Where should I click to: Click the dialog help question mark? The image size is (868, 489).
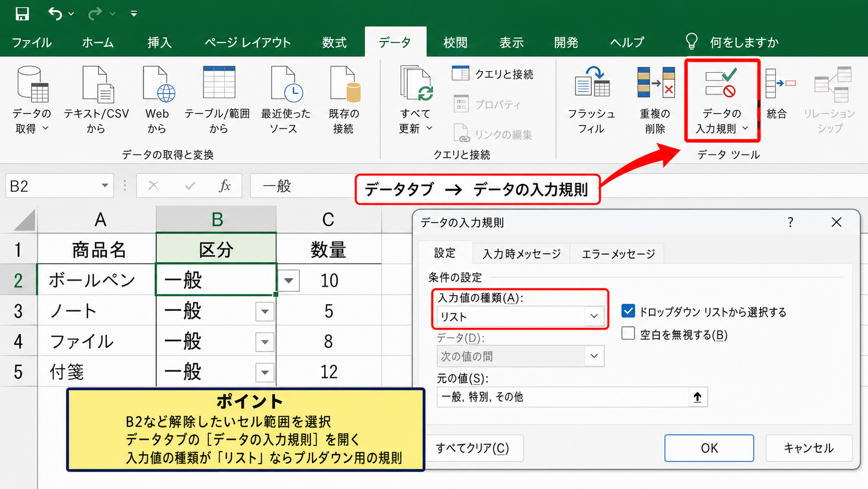point(790,222)
